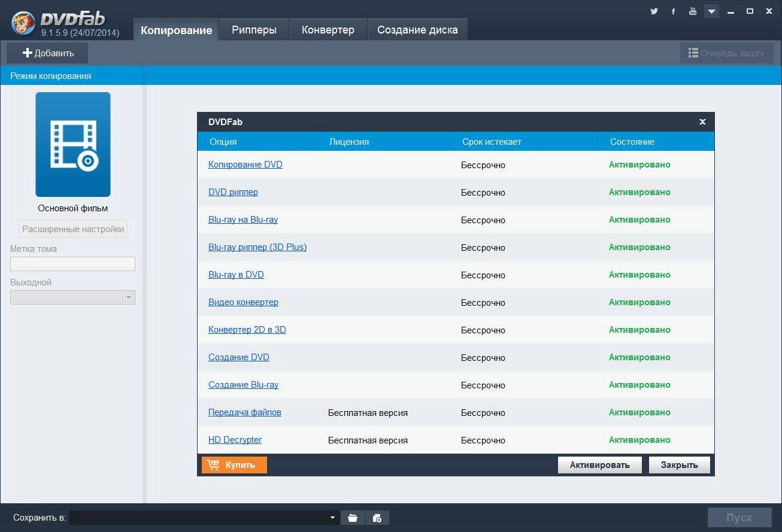Open the Blu-ray риппер (3D Plus) link
The height and width of the screenshot is (532, 782).
point(257,247)
